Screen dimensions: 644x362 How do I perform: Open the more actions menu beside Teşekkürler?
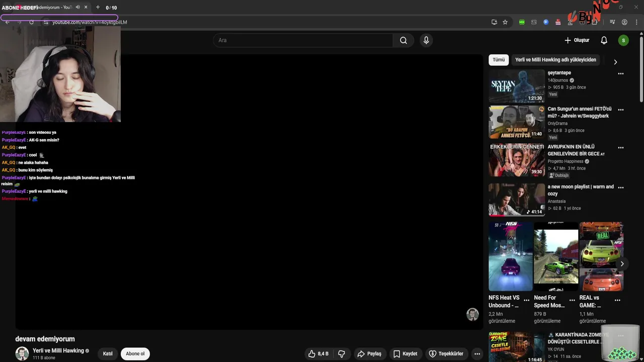point(477,354)
